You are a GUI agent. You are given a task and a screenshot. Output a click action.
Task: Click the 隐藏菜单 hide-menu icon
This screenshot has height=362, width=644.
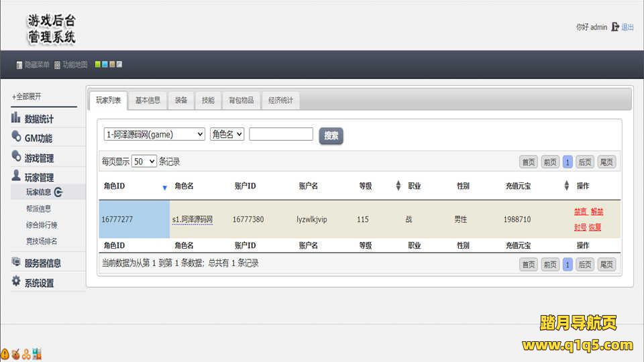pos(19,65)
